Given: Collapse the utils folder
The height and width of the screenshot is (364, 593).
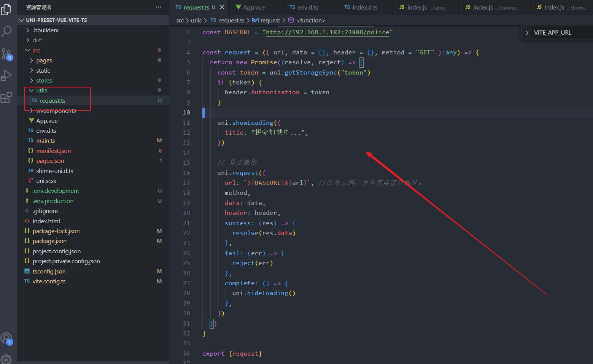Looking at the screenshot, I should click(31, 90).
